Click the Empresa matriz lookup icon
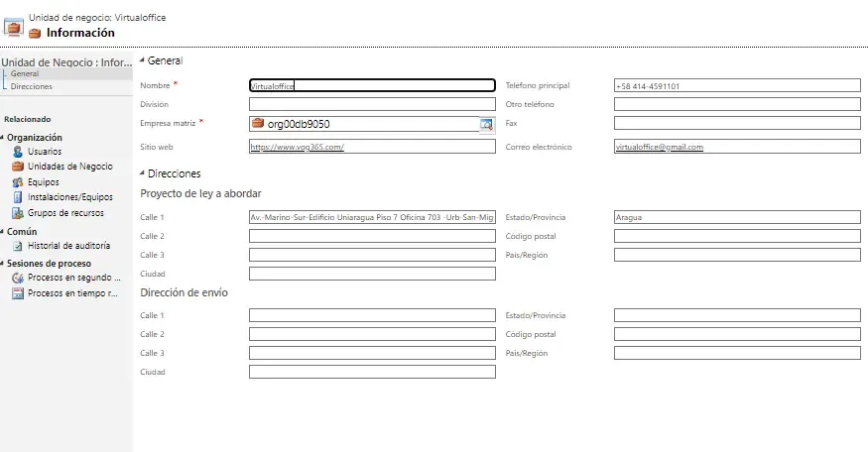This screenshot has height=452, width=868. coord(486,124)
